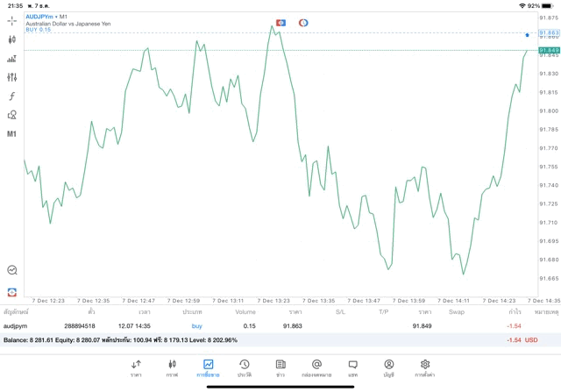Select the crosshair cursor tool
Viewport: 561px width, 392px height.
11,21
